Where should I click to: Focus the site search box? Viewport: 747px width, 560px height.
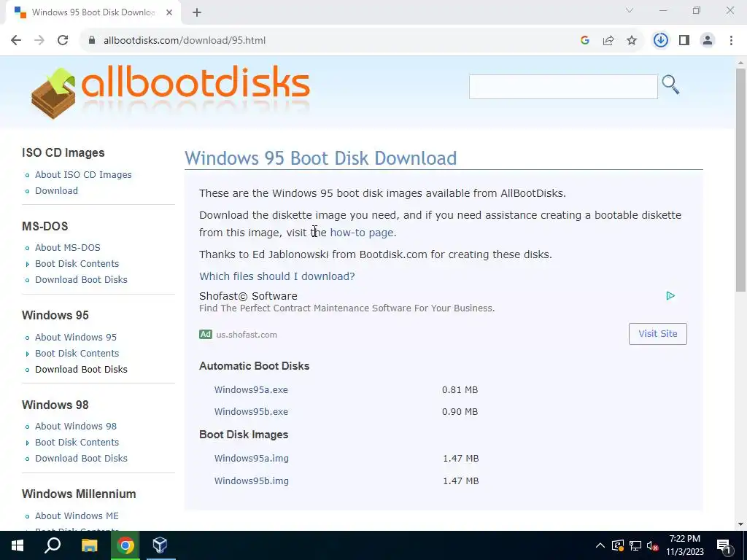[563, 87]
